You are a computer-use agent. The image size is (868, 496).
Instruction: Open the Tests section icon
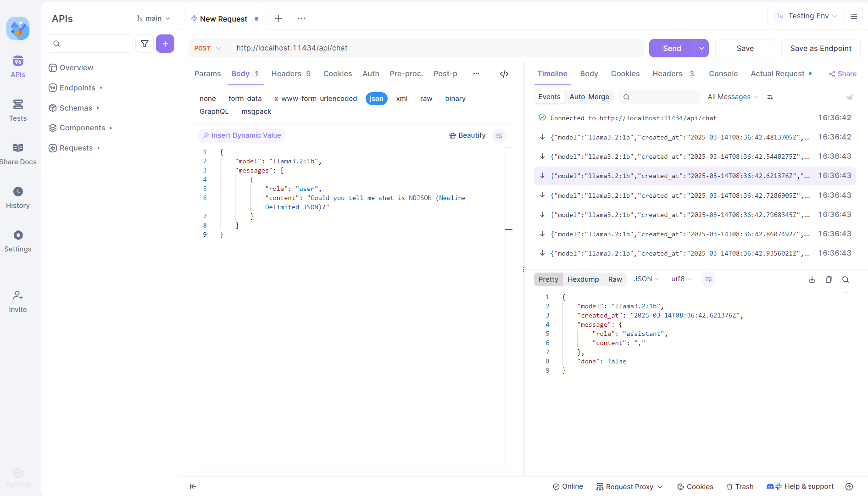(18, 105)
